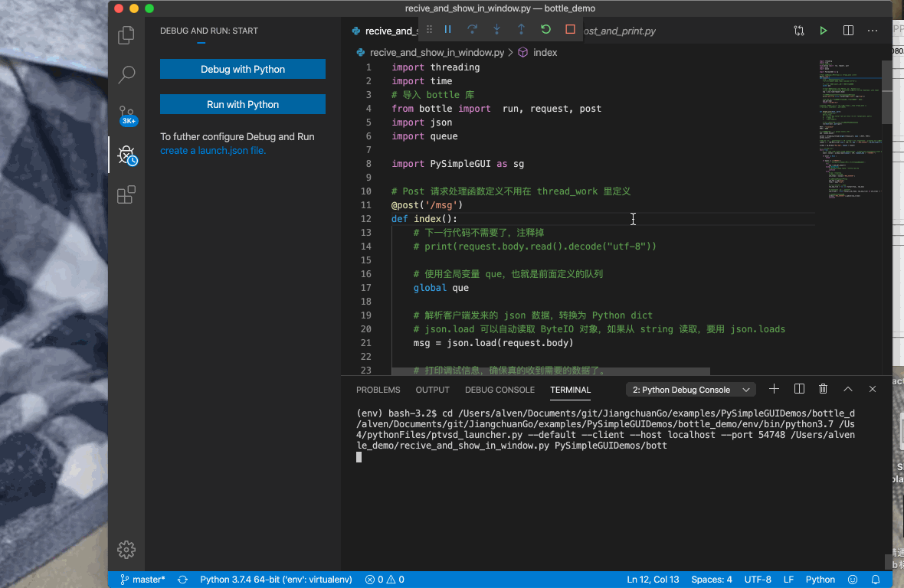Image resolution: width=904 pixels, height=588 pixels.
Task: Open feedback smiley in status bar
Action: coord(853,580)
